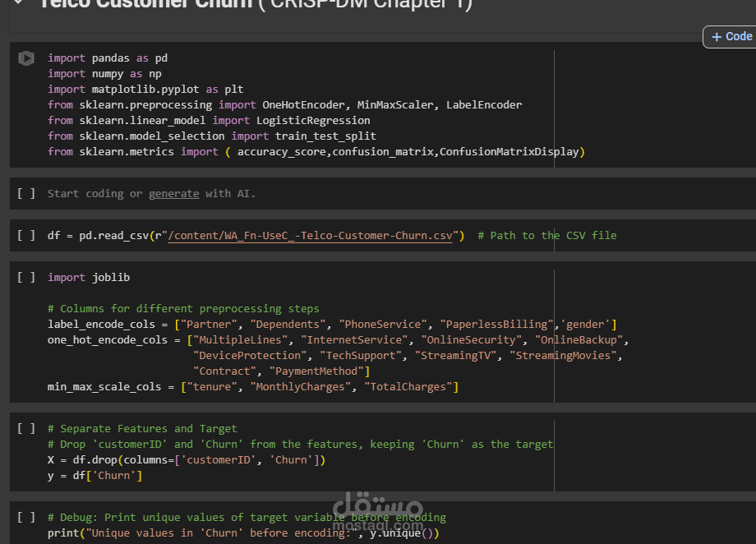Click 'OneHotEncoder' in preprocessing import

(x=303, y=105)
